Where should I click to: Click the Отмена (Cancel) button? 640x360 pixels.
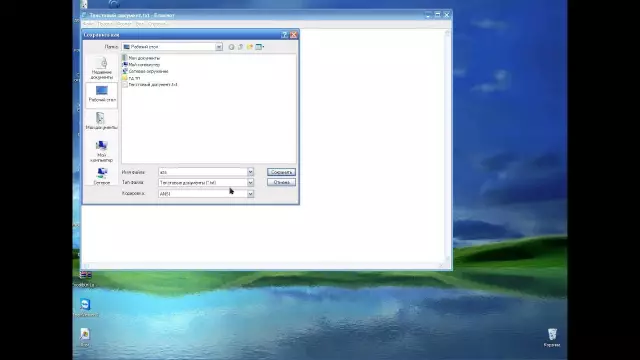281,182
